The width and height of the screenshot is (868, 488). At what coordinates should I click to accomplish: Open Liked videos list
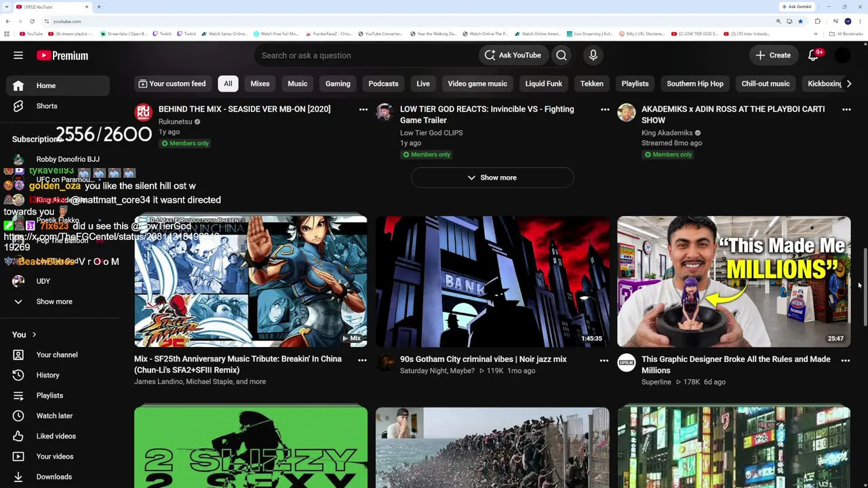tap(58, 436)
